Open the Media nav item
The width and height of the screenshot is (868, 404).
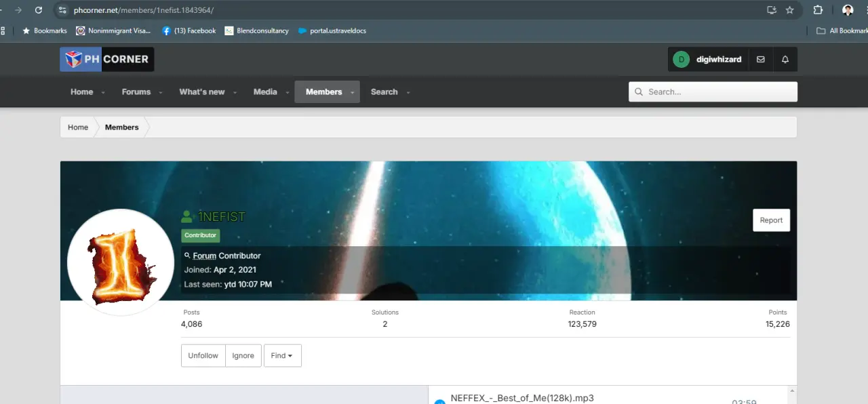pos(265,92)
